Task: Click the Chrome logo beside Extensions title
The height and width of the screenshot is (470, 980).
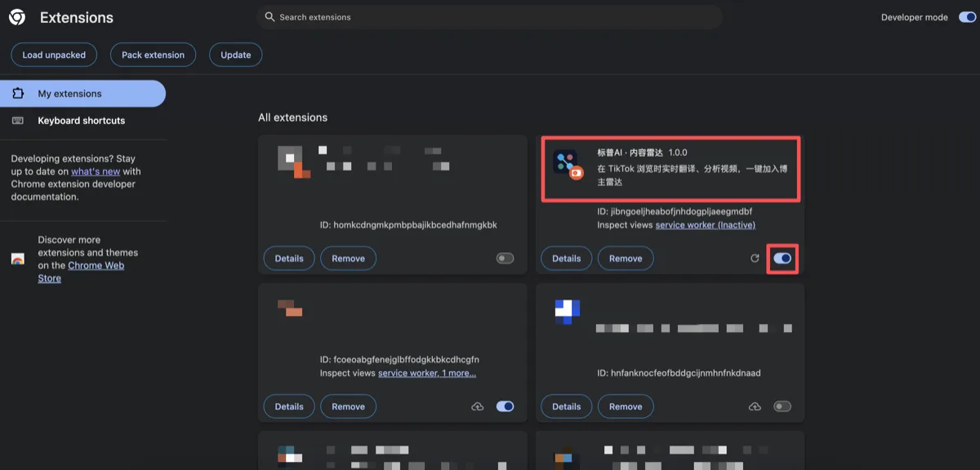Action: (x=17, y=17)
